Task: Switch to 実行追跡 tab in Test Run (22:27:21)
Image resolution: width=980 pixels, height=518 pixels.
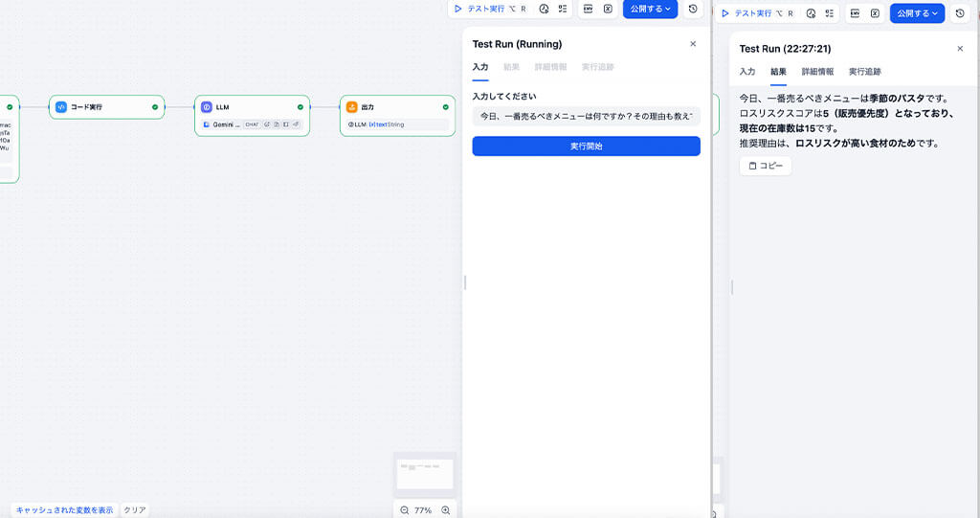Action: (865, 72)
